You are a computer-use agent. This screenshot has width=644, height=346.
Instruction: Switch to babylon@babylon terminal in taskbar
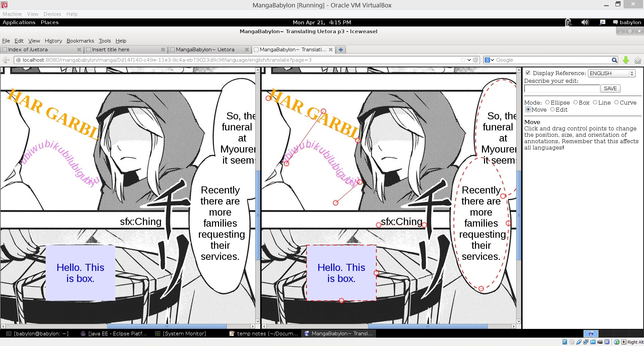(38, 333)
